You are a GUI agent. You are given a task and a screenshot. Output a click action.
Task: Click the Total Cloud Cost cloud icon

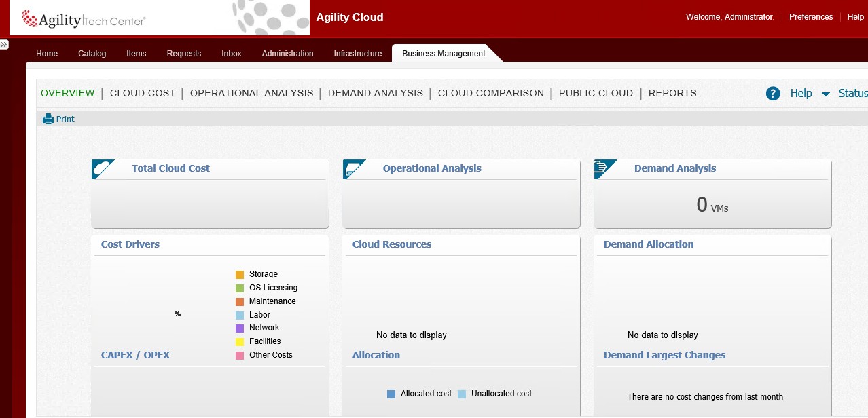point(103,169)
